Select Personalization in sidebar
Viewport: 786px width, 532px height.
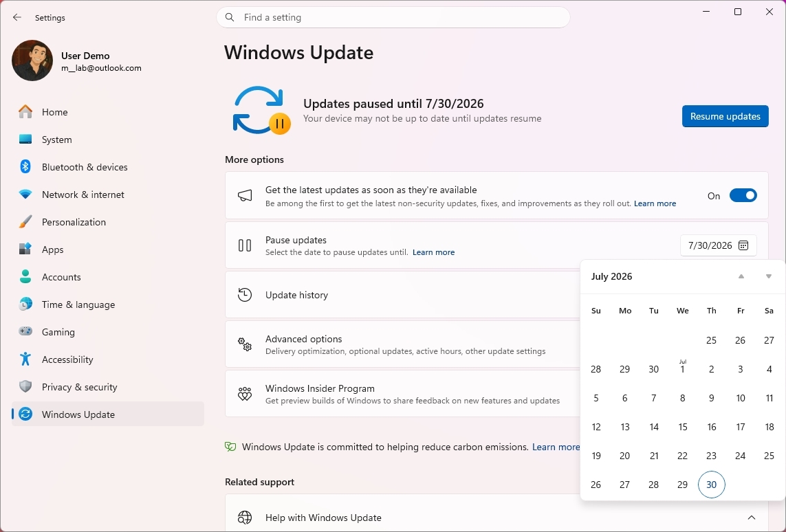(108, 222)
